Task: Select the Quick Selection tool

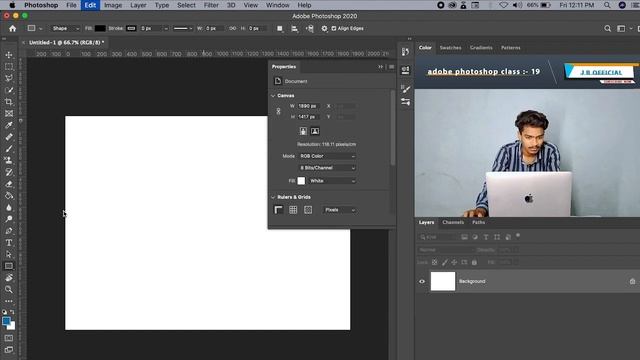Action: pyautogui.click(x=9, y=90)
